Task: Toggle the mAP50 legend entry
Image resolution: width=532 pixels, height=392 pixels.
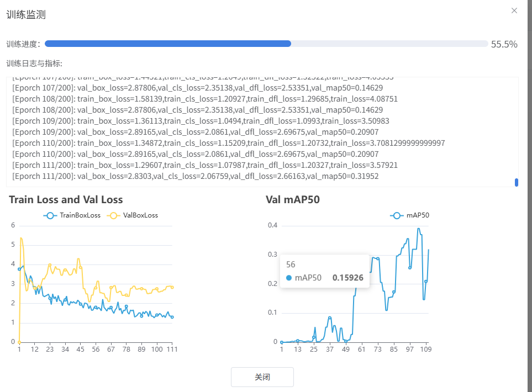Action: [x=409, y=215]
